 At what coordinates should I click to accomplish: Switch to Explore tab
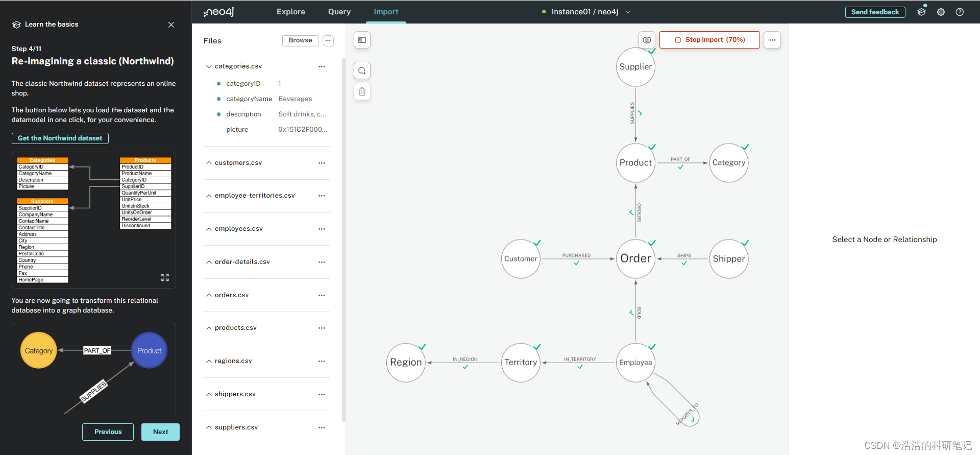coord(291,12)
